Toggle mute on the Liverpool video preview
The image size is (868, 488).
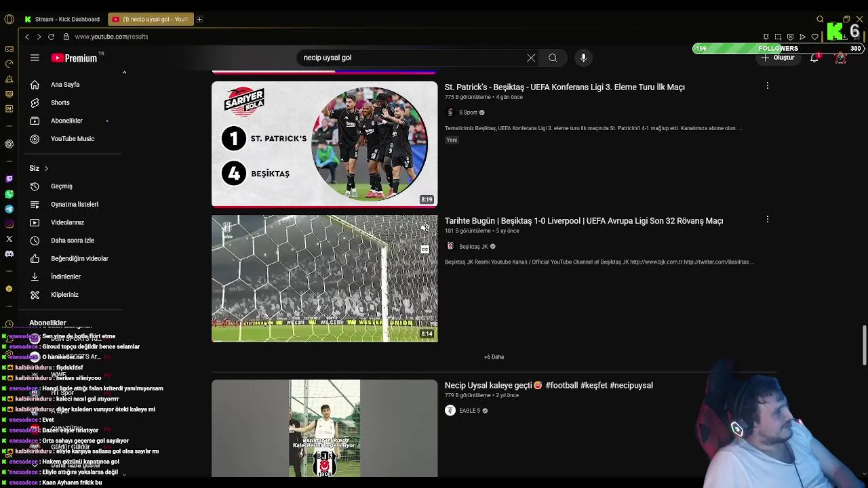tap(425, 228)
